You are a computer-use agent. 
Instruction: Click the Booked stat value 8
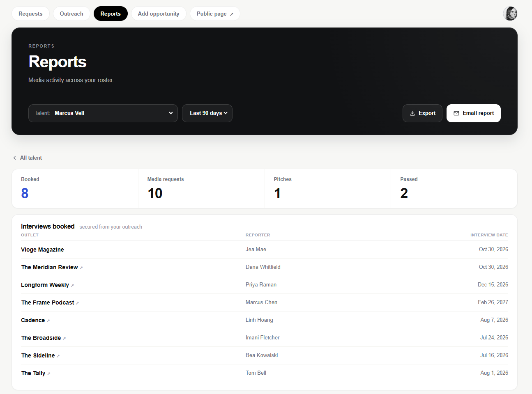[x=25, y=193]
